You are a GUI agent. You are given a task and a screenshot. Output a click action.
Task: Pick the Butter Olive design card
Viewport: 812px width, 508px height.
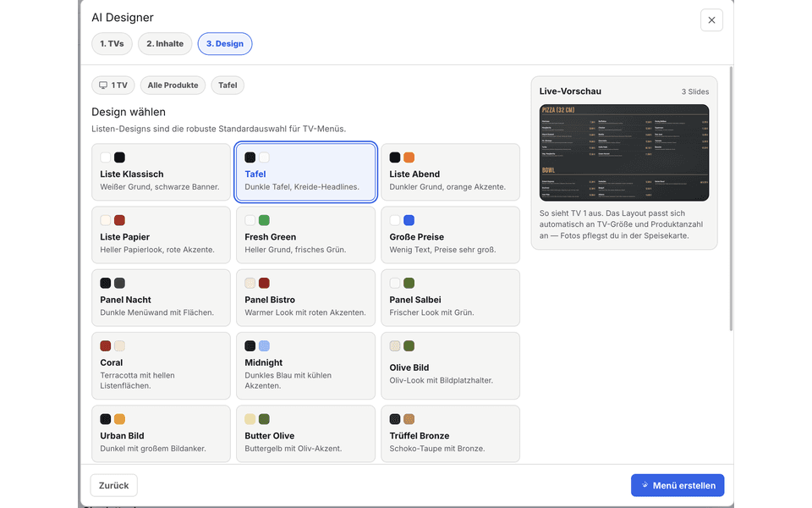point(305,433)
